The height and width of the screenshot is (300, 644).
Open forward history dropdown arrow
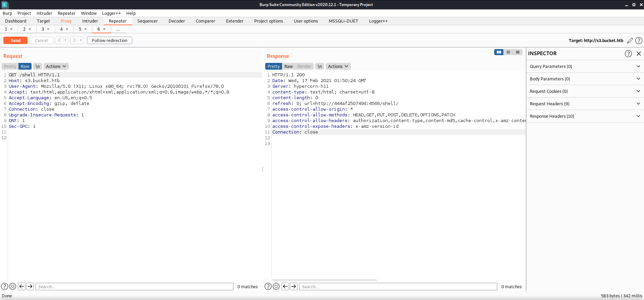[x=81, y=40]
